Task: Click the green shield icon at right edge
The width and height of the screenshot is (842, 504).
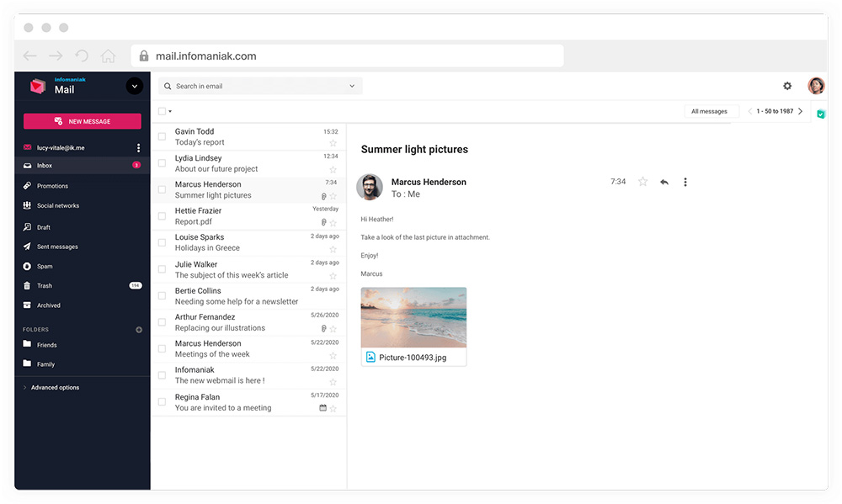Action: coord(820,114)
